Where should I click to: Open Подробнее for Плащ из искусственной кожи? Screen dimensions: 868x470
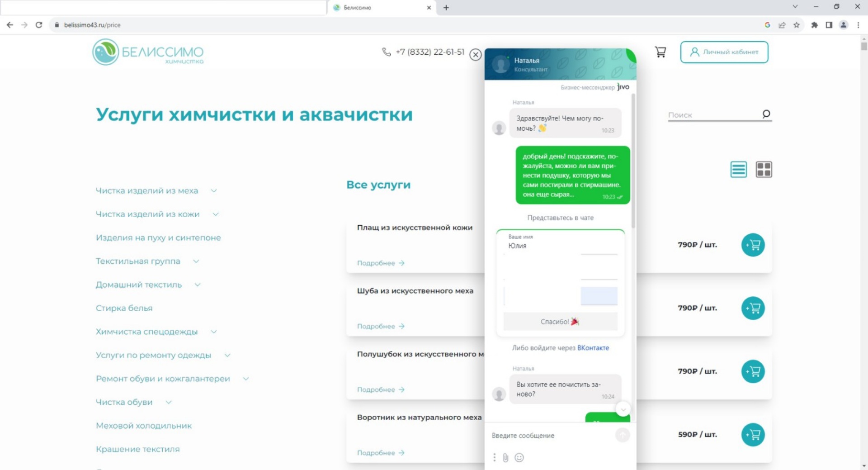point(381,263)
